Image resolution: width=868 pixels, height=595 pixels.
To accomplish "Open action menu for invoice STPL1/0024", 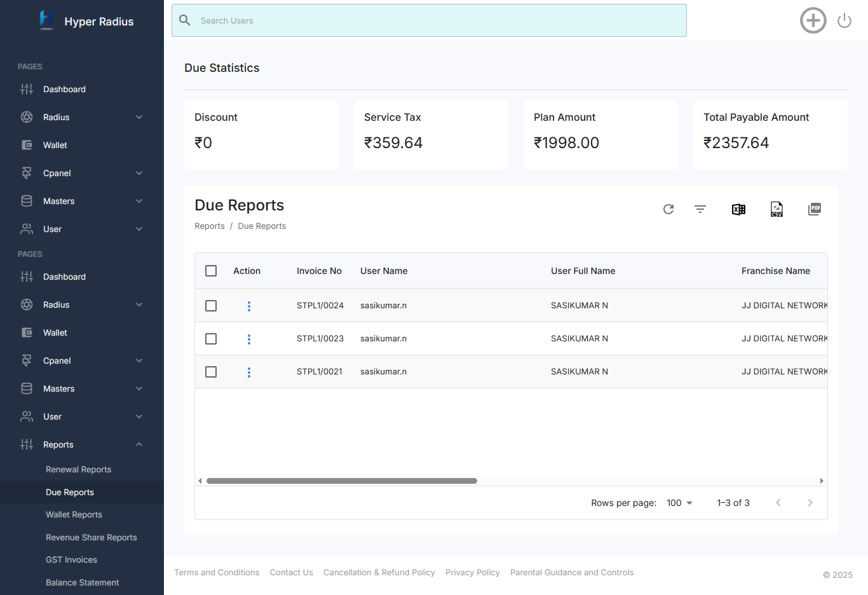I will click(249, 306).
